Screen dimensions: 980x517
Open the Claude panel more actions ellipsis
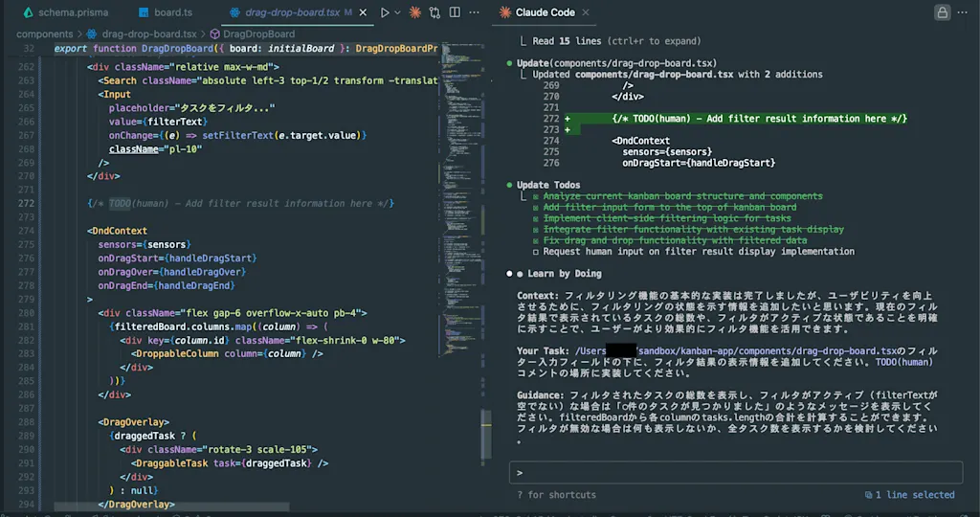[963, 12]
